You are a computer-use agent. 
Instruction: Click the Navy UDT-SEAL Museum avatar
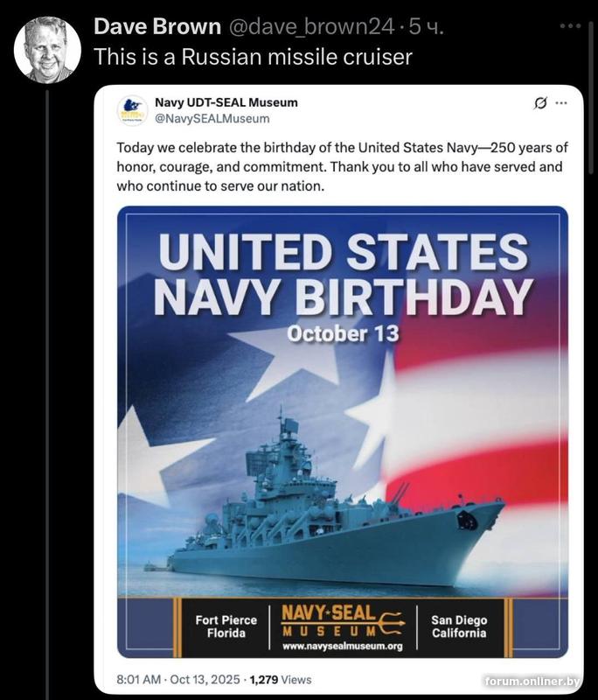(x=132, y=110)
